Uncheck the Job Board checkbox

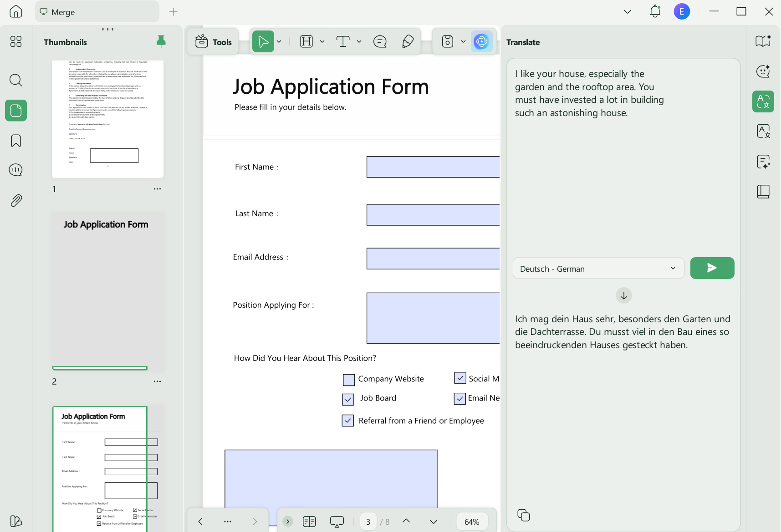click(x=348, y=399)
